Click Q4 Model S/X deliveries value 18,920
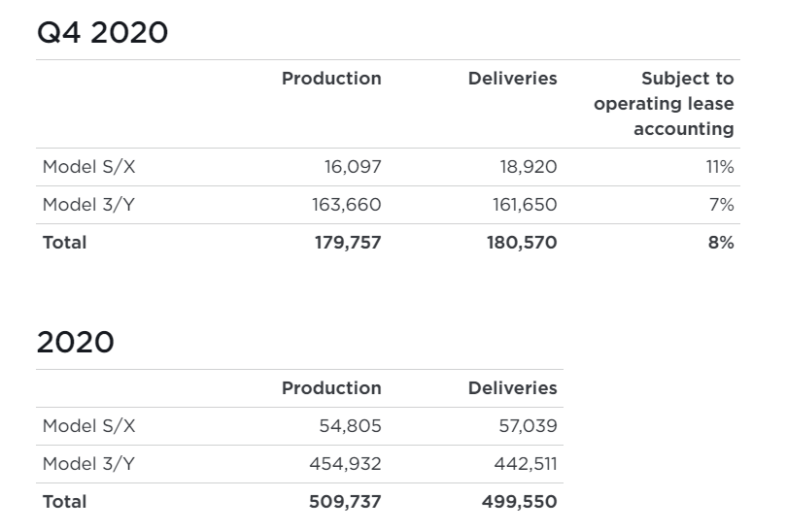 [x=529, y=167]
